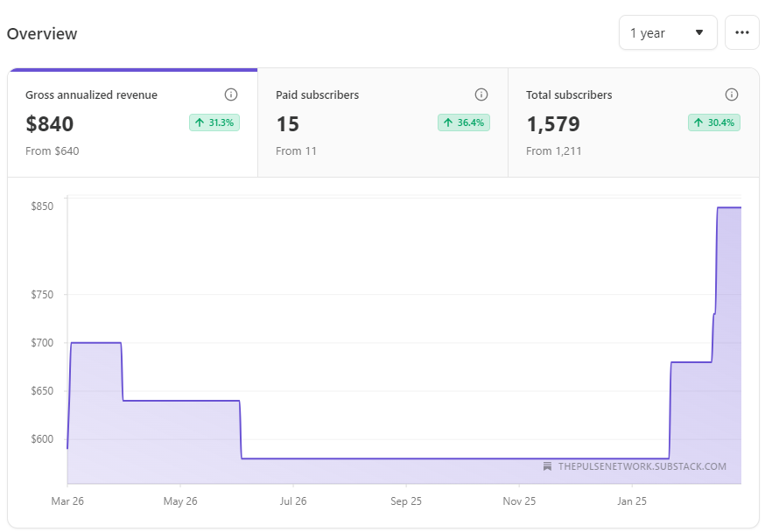Click the green 36.4% increase badge
Screen dimensions: 765x532
[x=464, y=122]
